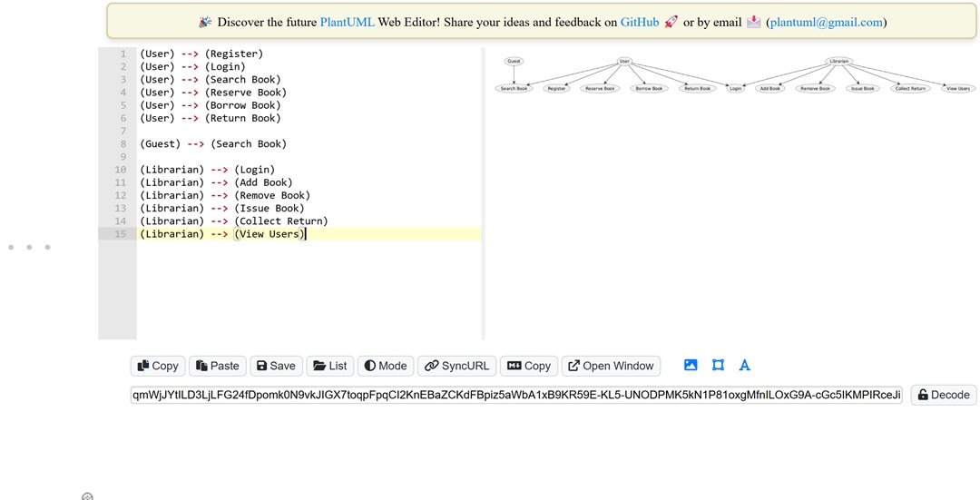980x500 pixels.
Task: Click the Guest node in diagram
Action: (514, 61)
